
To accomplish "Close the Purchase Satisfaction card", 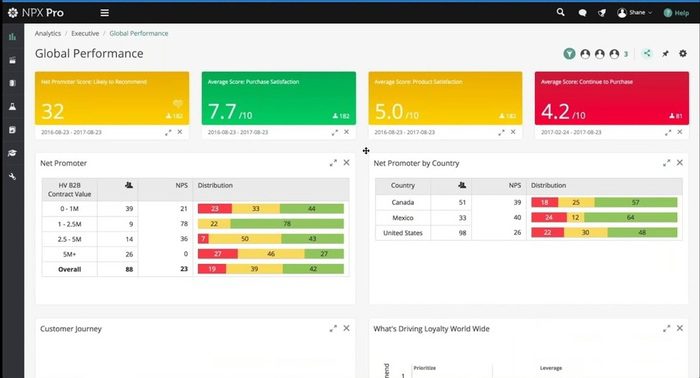I will click(x=346, y=132).
